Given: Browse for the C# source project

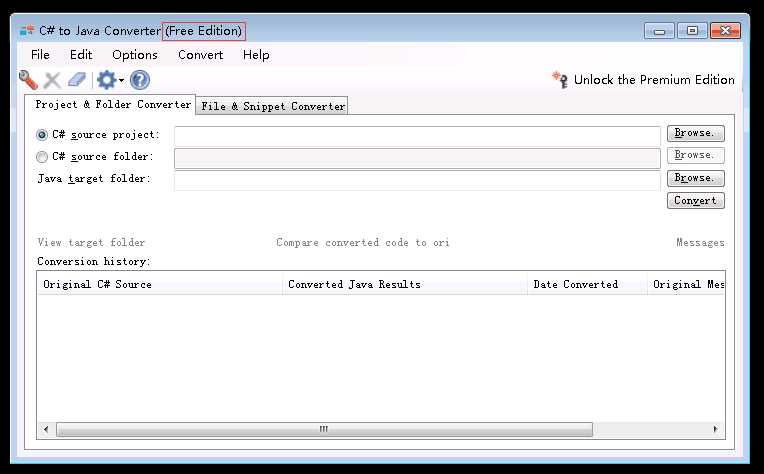Looking at the screenshot, I should [695, 133].
